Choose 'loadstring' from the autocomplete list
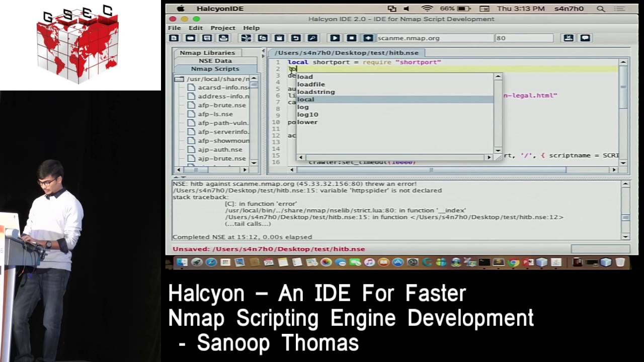 (395, 92)
